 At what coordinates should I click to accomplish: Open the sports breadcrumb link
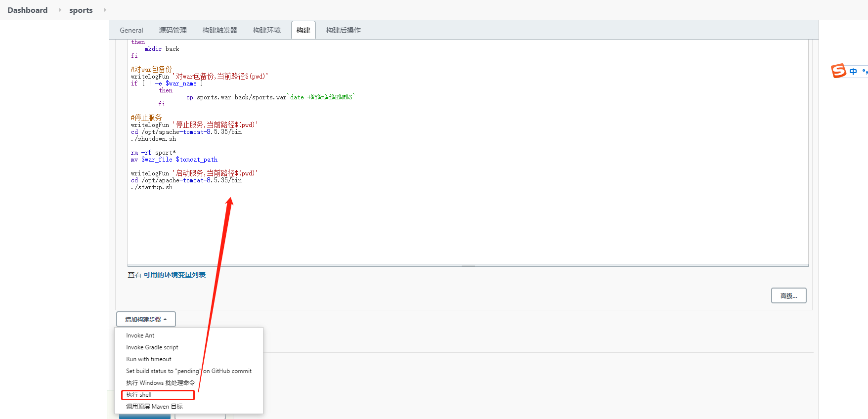(x=81, y=10)
